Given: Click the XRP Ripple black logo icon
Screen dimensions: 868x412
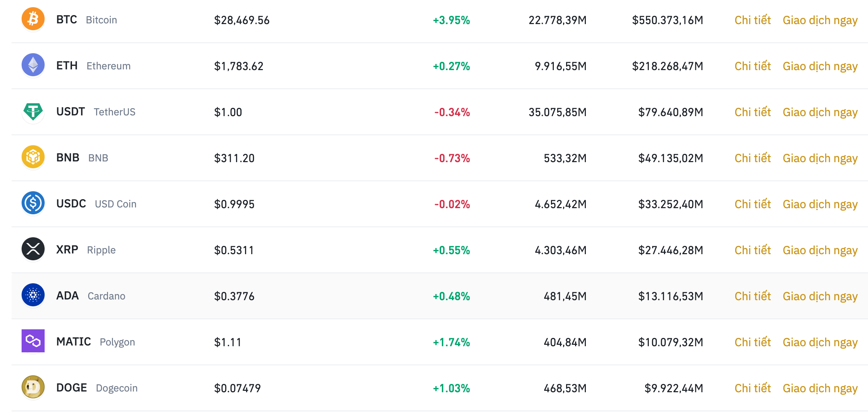Looking at the screenshot, I should (33, 249).
